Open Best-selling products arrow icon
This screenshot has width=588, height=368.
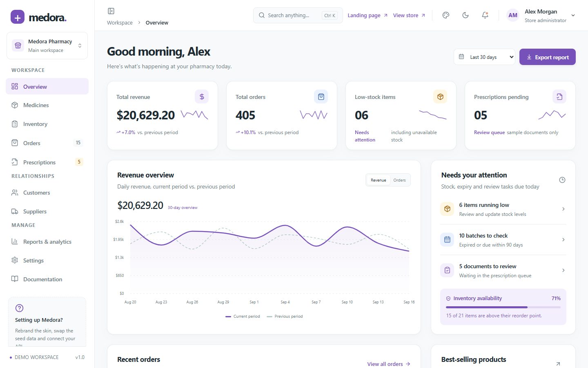click(558, 364)
